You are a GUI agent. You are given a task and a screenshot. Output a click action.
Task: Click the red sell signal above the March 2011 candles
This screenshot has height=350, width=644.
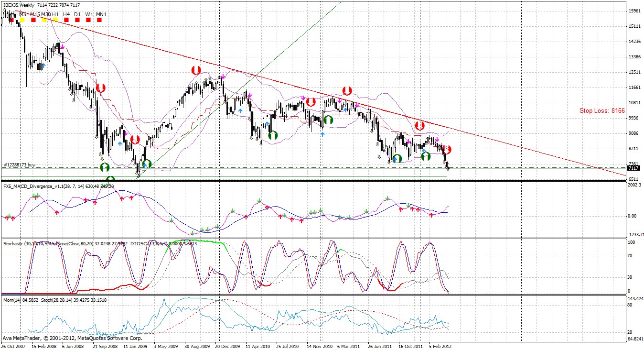pos(347,91)
